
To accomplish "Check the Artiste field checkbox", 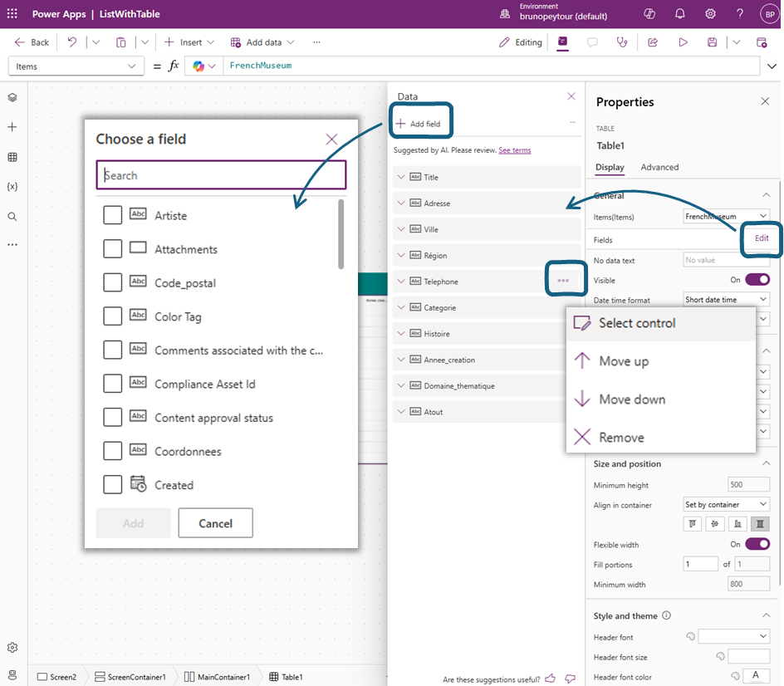I will (x=113, y=215).
